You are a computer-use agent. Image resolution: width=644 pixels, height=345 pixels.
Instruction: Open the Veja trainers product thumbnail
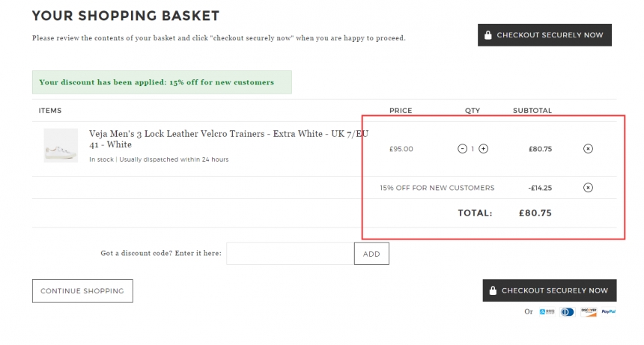(61, 146)
